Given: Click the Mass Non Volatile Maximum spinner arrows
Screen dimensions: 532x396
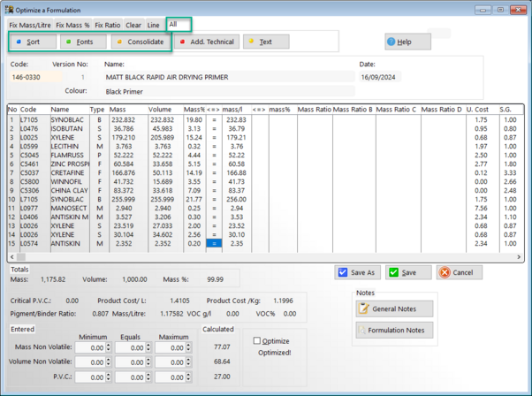Looking at the screenshot, I should (x=188, y=347).
